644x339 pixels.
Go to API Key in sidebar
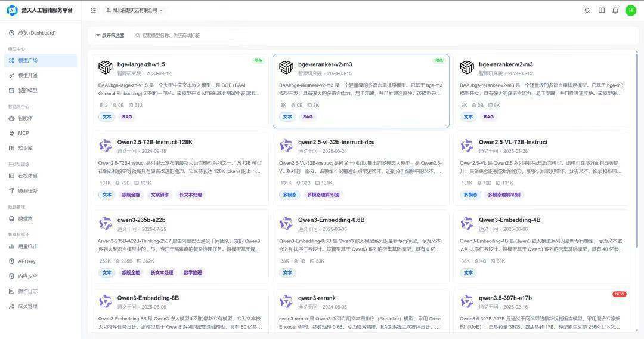click(26, 261)
